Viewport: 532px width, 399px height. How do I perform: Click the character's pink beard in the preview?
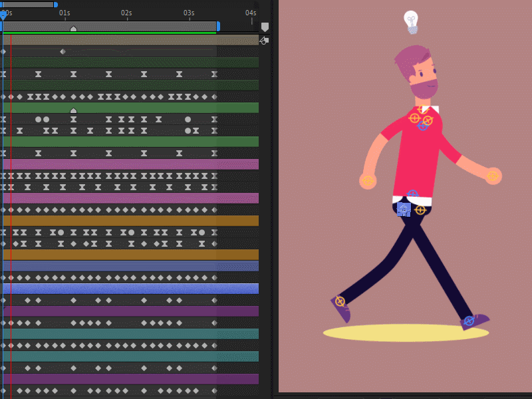coord(425,89)
